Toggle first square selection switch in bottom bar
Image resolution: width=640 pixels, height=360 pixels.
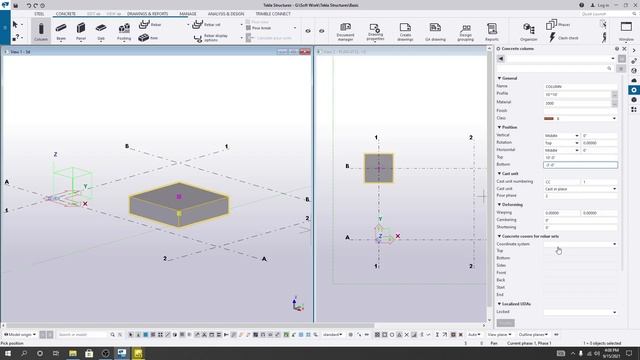point(42,335)
